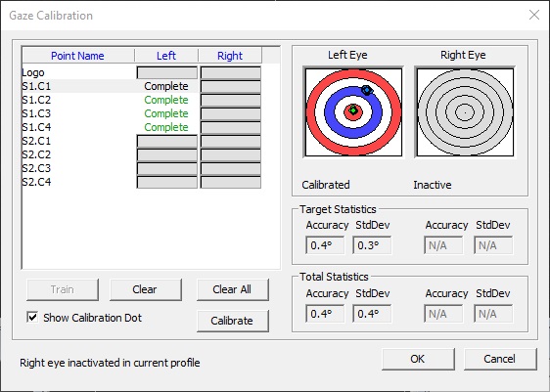The width and height of the screenshot is (550, 392).
Task: Click the disabled Train button
Action: [63, 289]
